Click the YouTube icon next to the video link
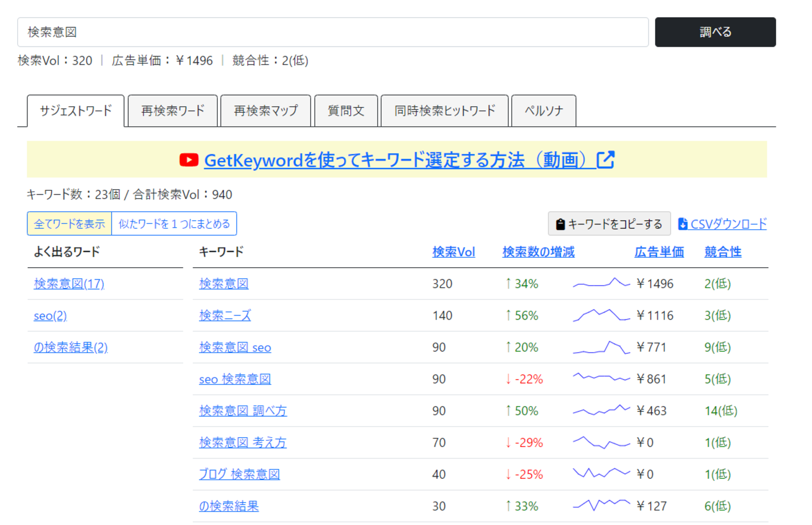 point(189,160)
